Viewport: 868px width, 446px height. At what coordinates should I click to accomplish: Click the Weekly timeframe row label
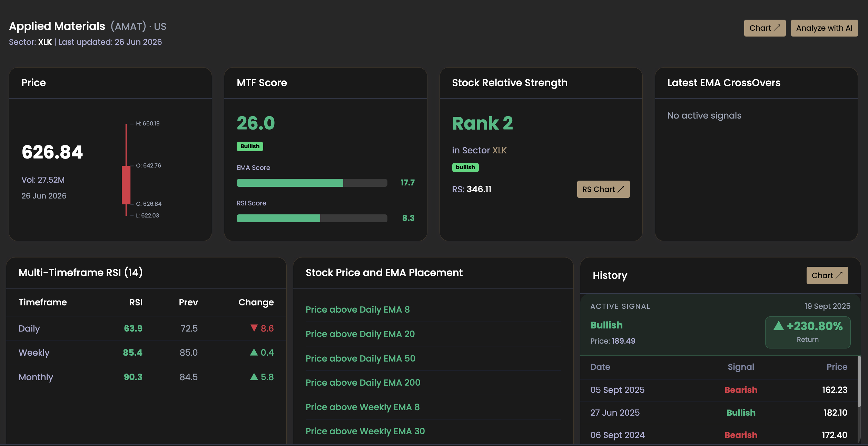pos(34,353)
